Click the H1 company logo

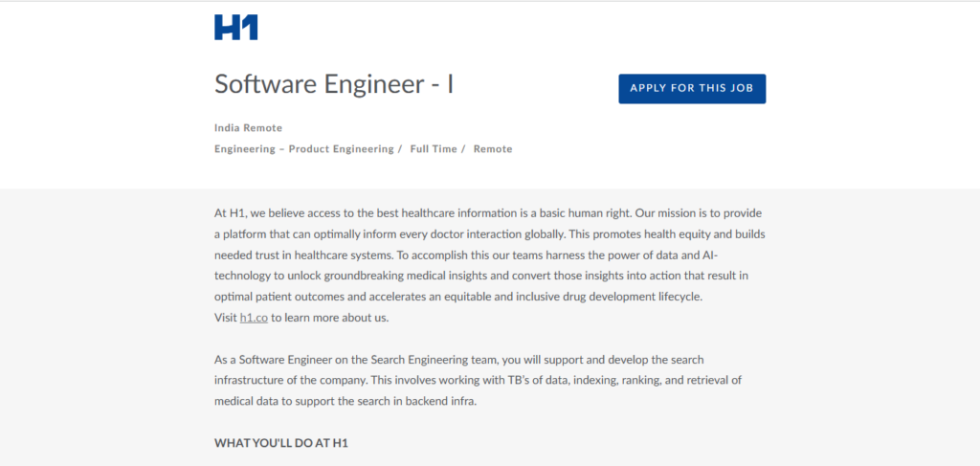click(235, 28)
